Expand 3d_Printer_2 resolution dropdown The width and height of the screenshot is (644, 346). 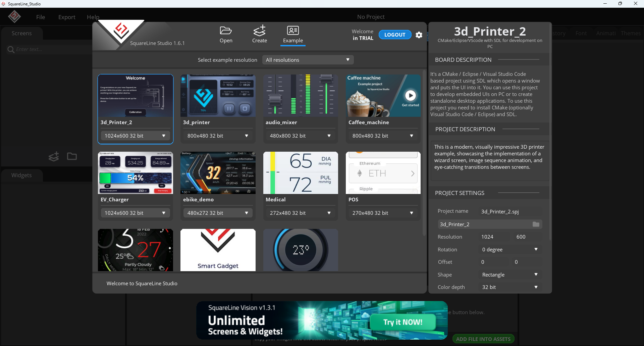pyautogui.click(x=135, y=136)
